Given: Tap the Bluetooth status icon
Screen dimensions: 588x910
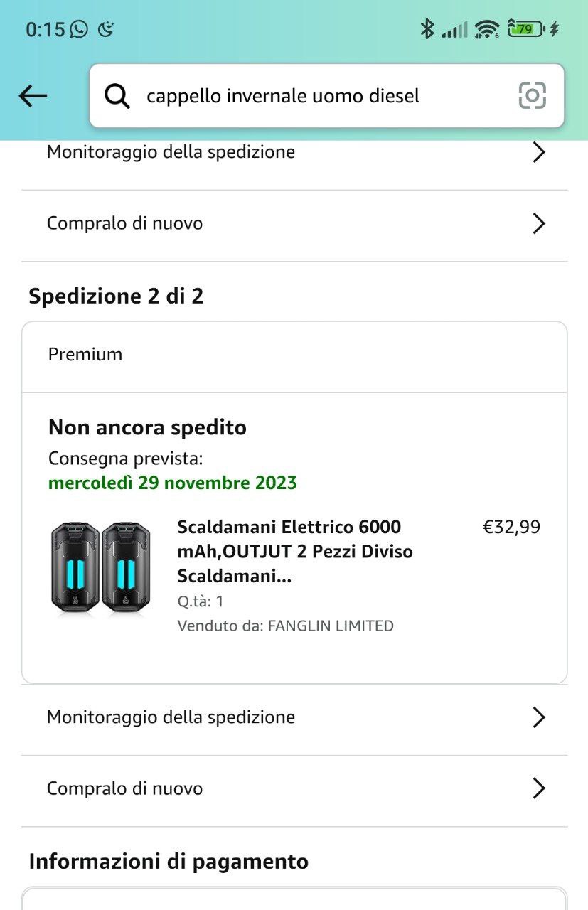Looking at the screenshot, I should [427, 29].
